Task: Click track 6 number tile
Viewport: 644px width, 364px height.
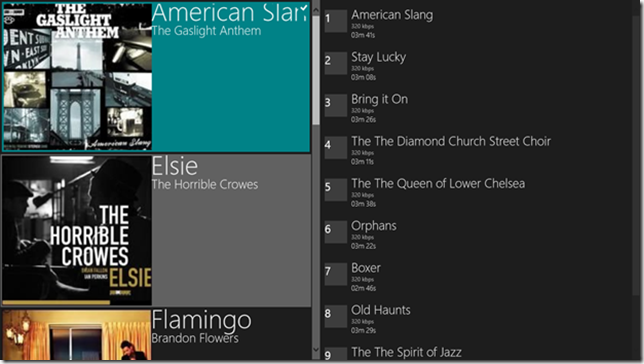Action: pos(336,232)
